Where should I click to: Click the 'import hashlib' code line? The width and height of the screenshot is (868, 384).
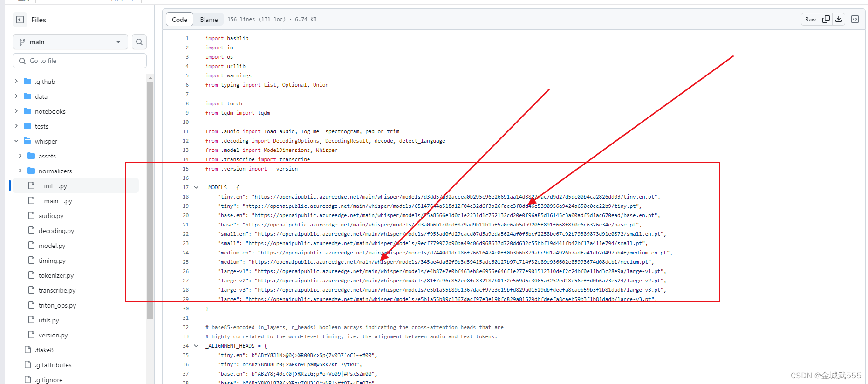point(227,38)
